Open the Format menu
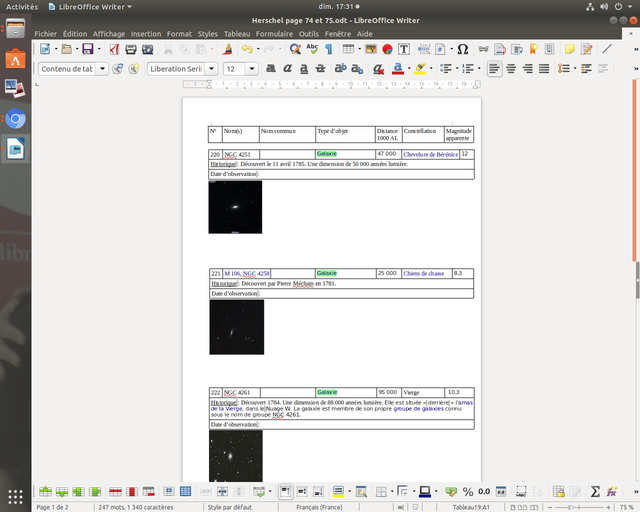 (179, 34)
